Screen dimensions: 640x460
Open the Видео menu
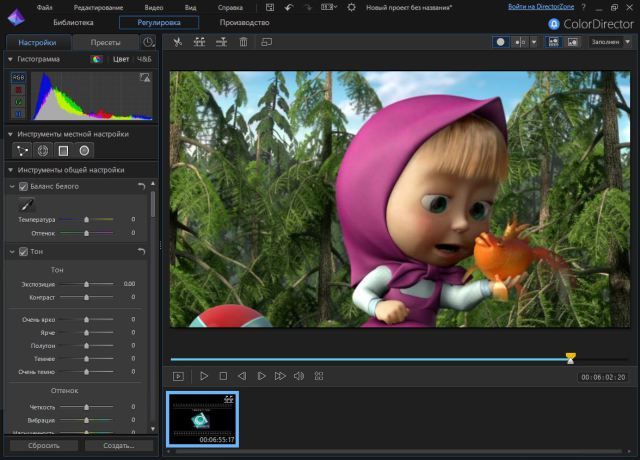(154, 7)
